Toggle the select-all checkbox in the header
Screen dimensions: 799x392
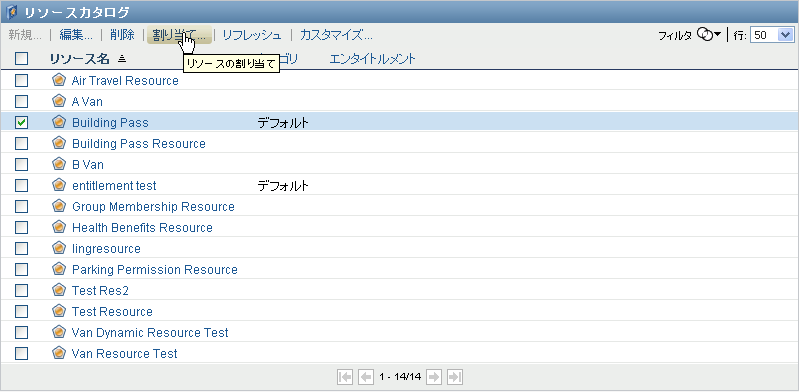(21, 59)
